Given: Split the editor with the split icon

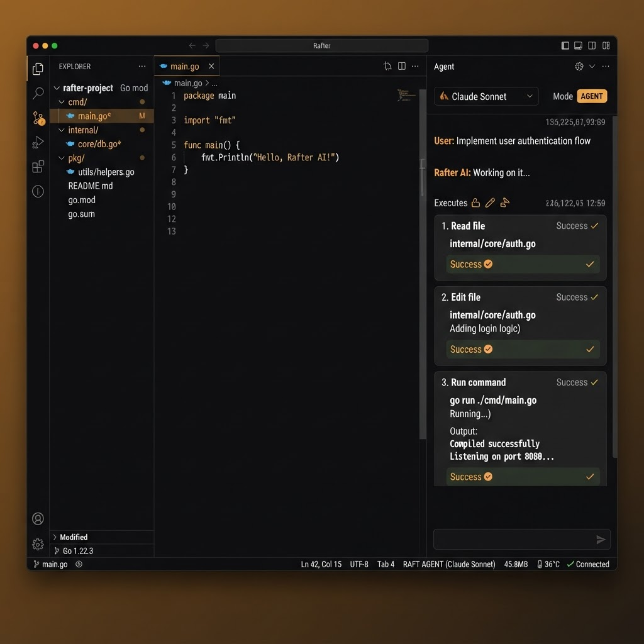Looking at the screenshot, I should (402, 66).
